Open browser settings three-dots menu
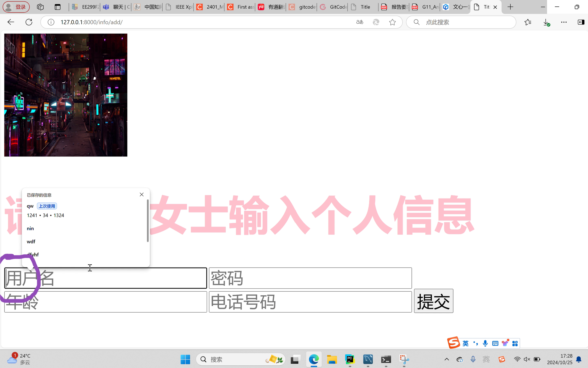Image resolution: width=588 pixels, height=368 pixels. click(564, 22)
